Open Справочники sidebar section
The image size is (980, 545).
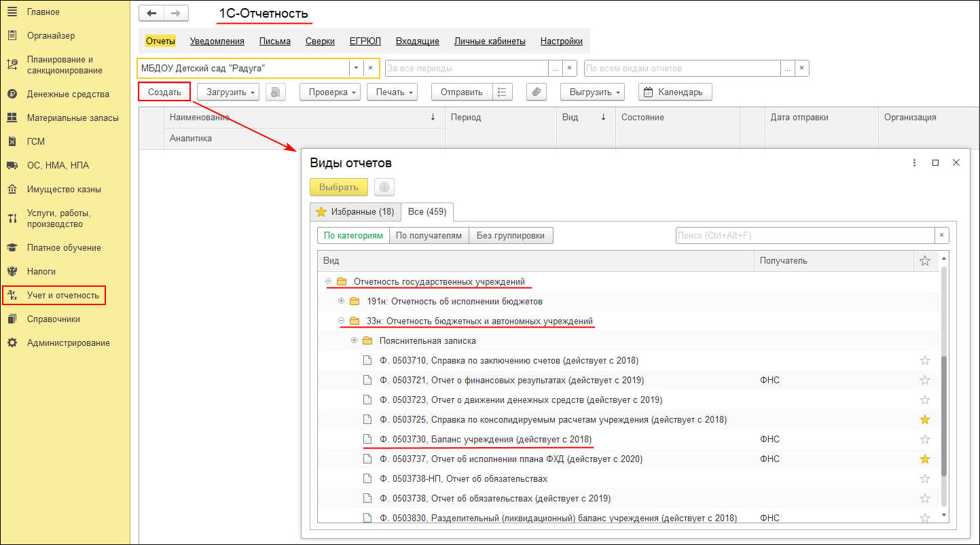[x=54, y=319]
